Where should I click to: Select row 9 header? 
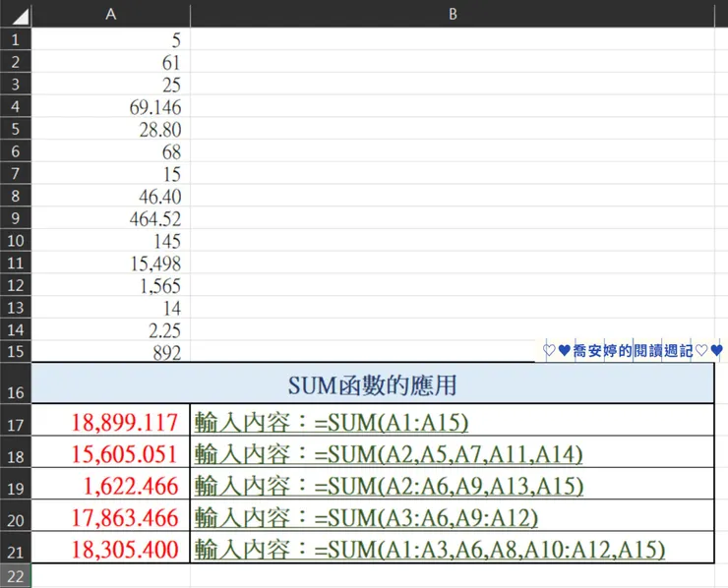point(16,217)
